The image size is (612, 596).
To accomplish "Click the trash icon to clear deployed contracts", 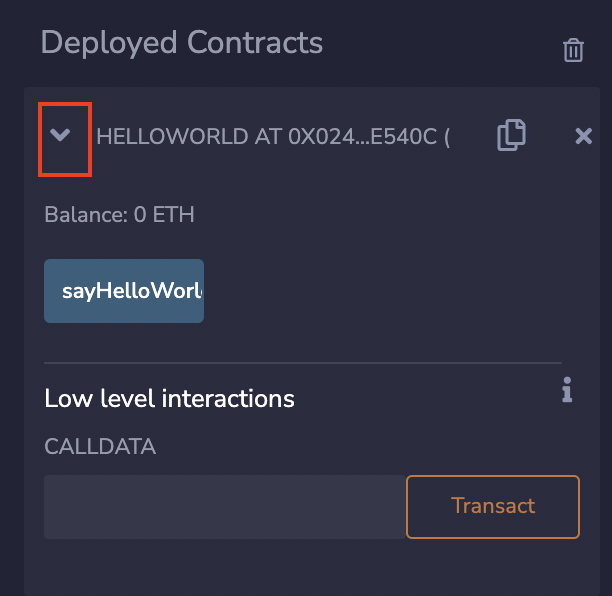I will point(573,50).
